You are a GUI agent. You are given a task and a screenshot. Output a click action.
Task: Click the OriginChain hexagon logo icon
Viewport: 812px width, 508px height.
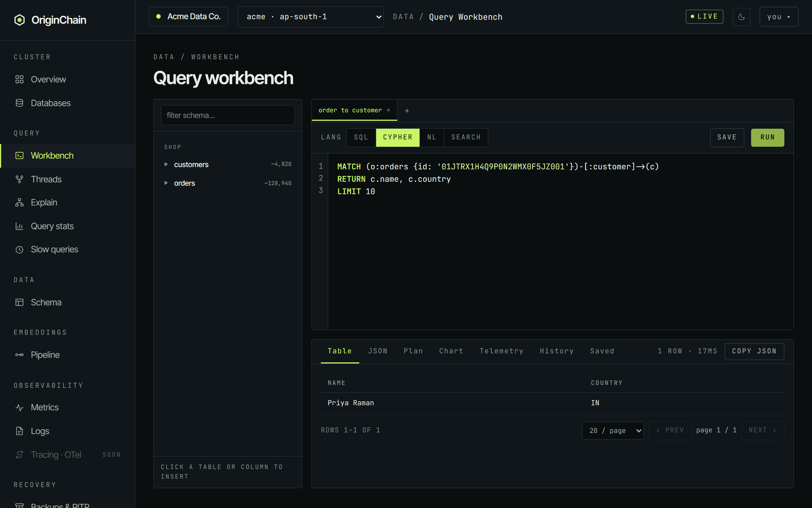point(20,20)
